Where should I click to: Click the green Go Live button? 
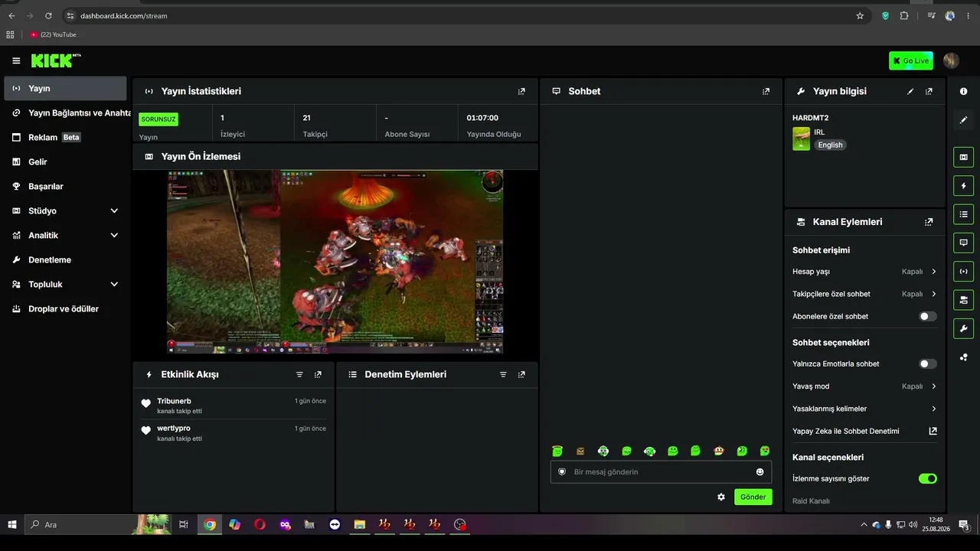tap(910, 60)
